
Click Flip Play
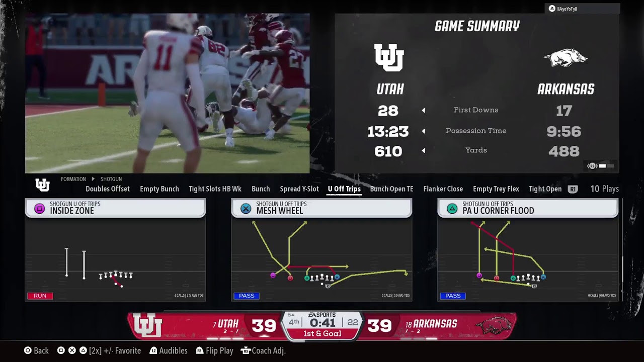click(219, 350)
